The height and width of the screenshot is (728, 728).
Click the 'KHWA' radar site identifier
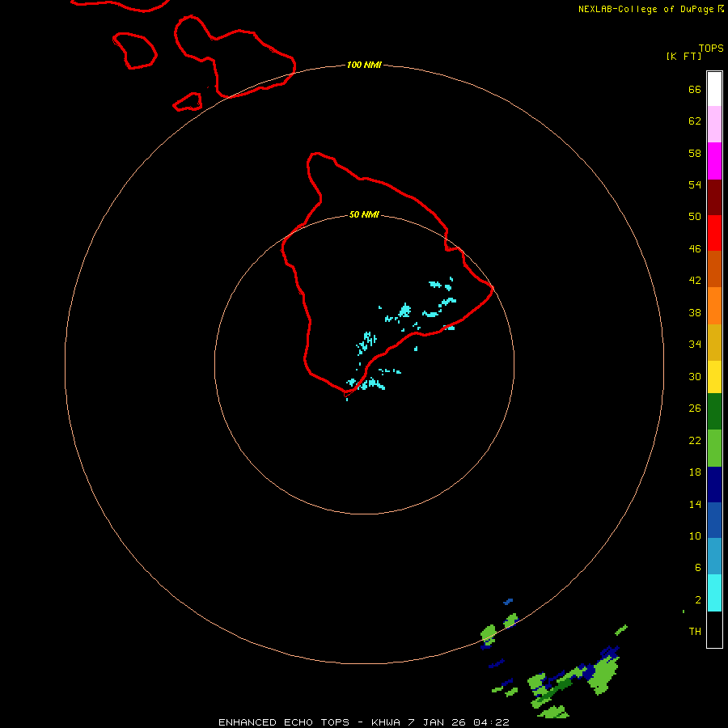(386, 722)
